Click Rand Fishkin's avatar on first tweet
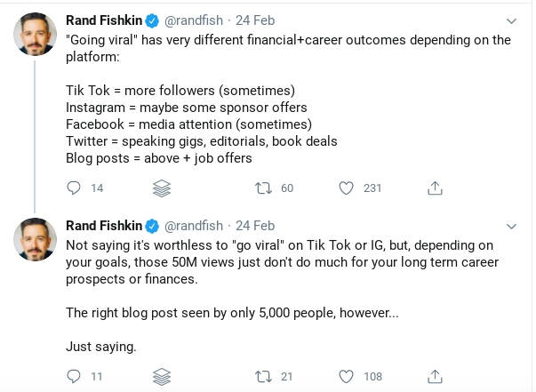Viewport: 536px width, 392px height. 35,33
